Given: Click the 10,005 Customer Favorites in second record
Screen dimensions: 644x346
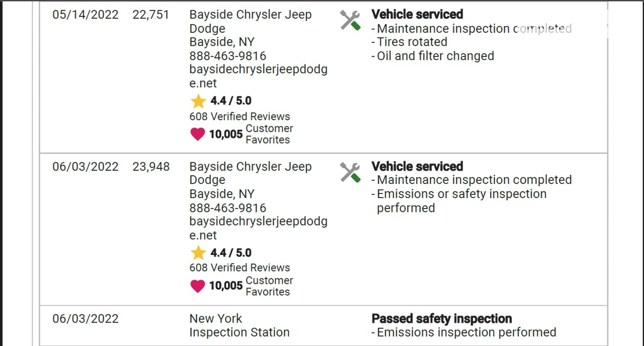Looking at the screenshot, I should [251, 286].
